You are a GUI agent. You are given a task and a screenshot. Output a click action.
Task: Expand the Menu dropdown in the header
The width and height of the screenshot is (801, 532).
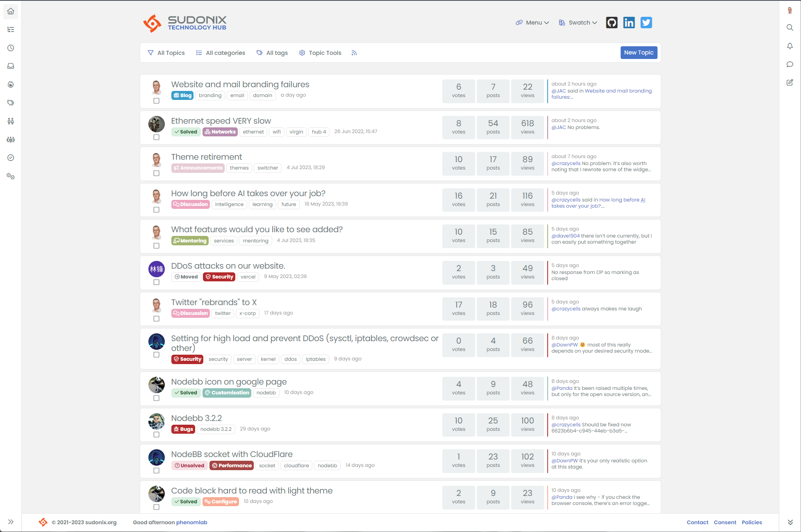[532, 23]
